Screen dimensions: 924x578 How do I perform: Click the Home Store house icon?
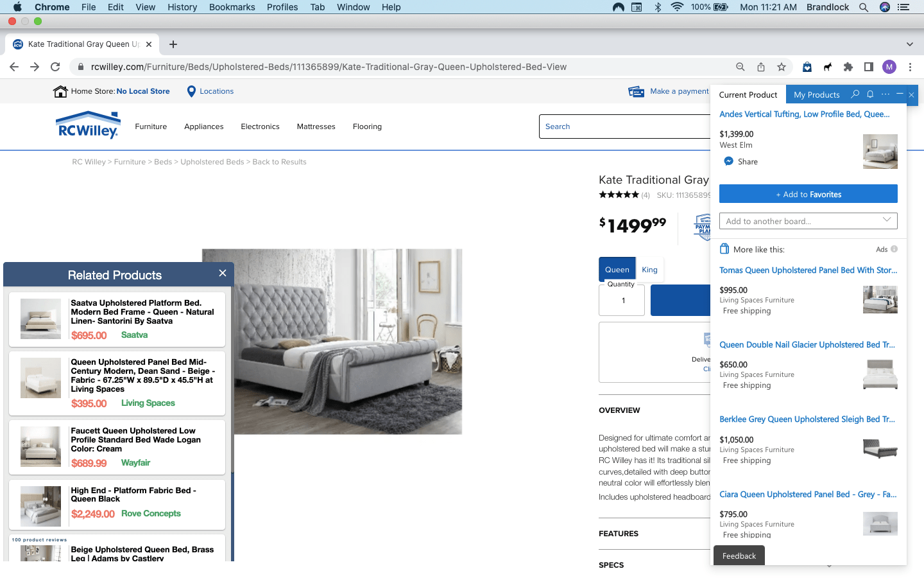[x=61, y=91]
